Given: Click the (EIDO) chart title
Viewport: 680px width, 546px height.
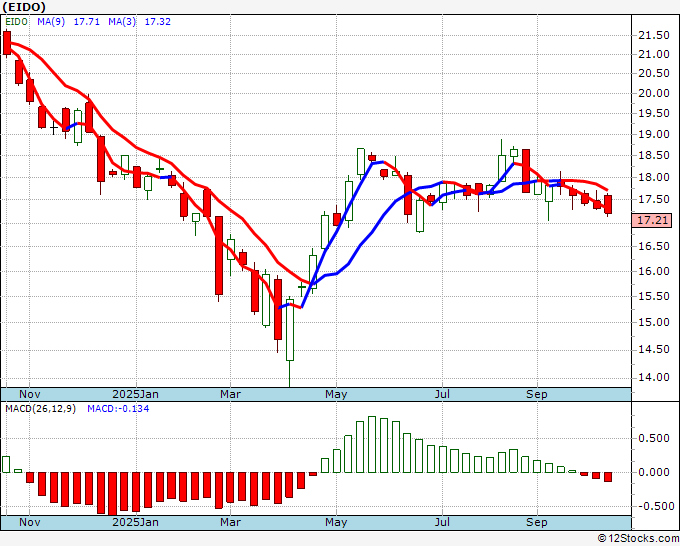Looking at the screenshot, I should pos(24,7).
